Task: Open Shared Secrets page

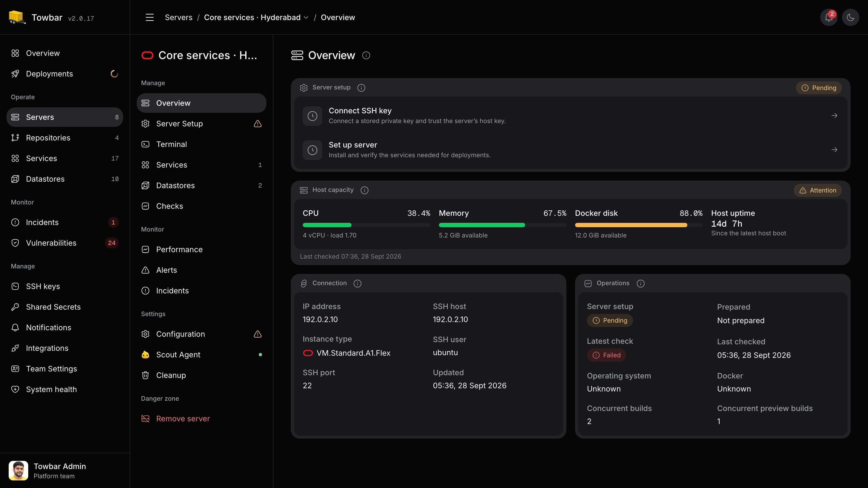Action: click(65, 307)
